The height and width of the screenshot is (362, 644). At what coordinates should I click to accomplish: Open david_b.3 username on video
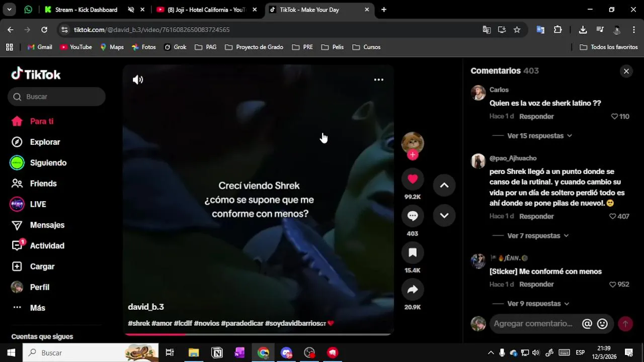click(x=146, y=307)
